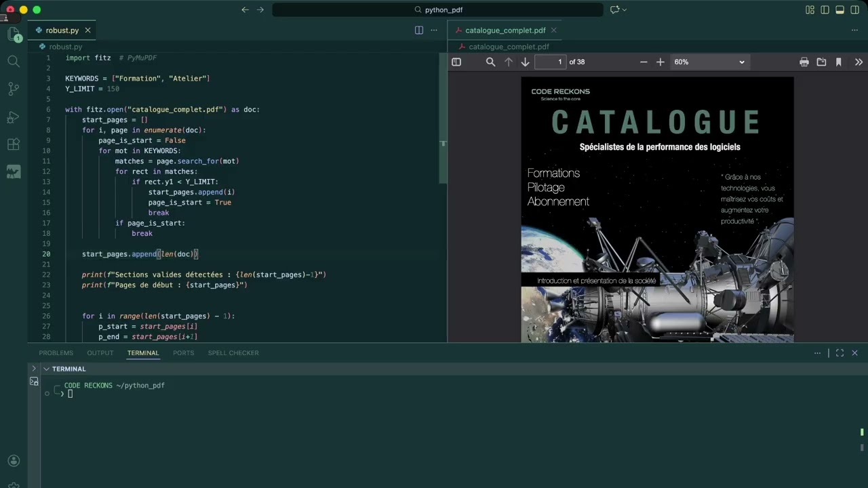Click 'CODE RECKONS ~/python_pdf' terminal text
The height and width of the screenshot is (488, 868).
(x=115, y=385)
